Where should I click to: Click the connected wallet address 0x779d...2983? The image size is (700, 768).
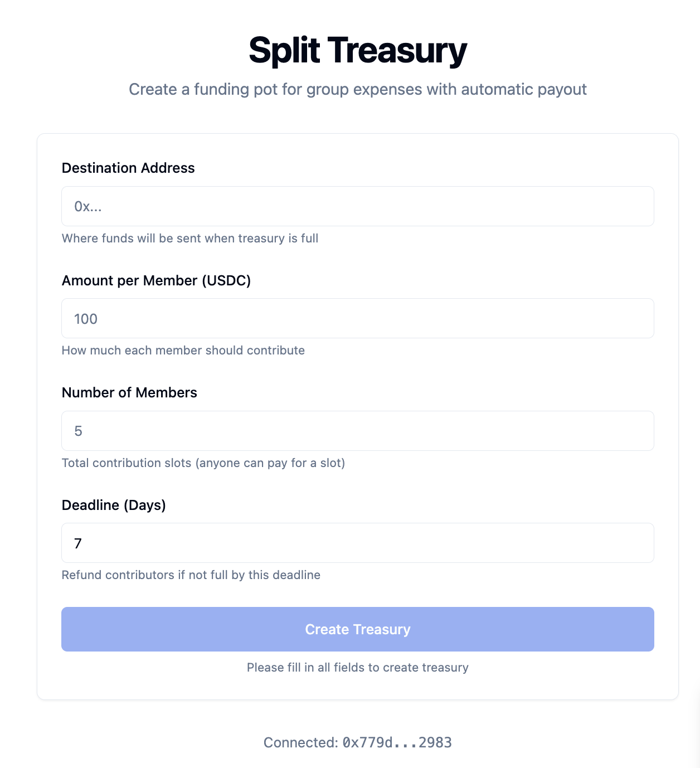(357, 742)
